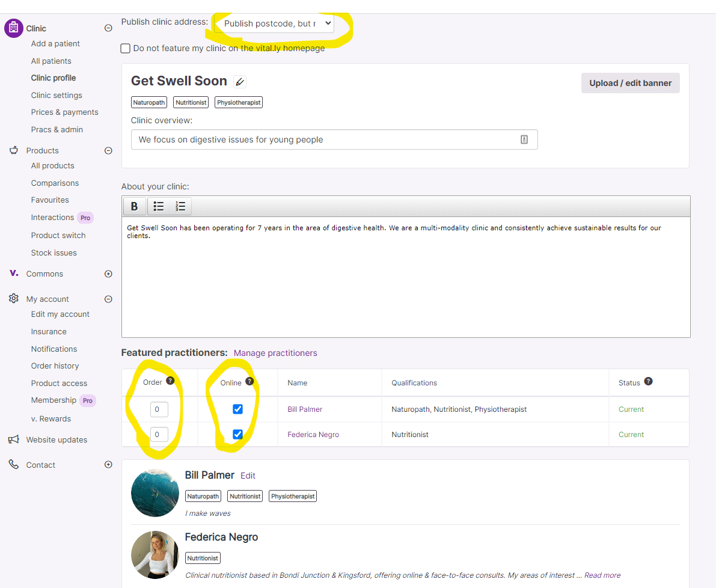716x588 pixels.
Task: Click the help icon next to Online
Action: pos(249,381)
